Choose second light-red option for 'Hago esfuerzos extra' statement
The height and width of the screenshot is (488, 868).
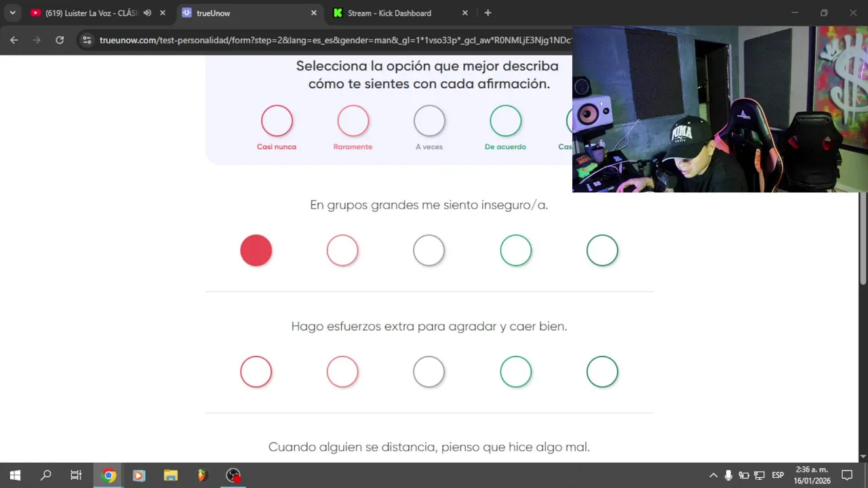click(342, 372)
